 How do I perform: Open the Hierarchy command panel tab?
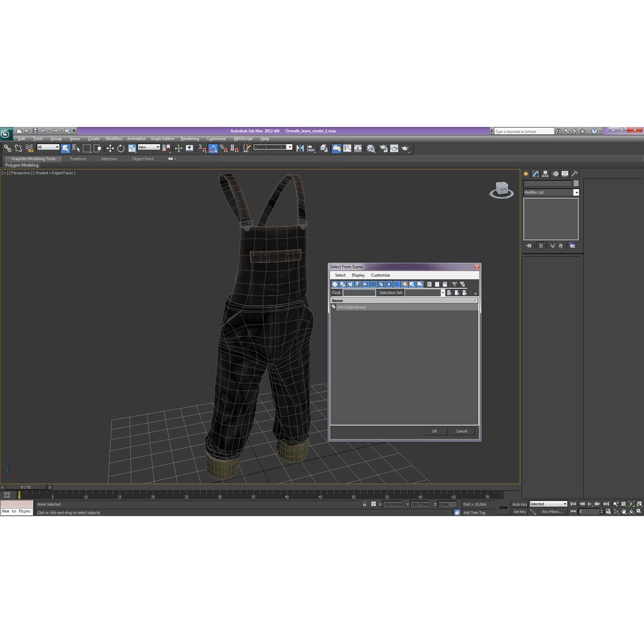click(x=545, y=174)
